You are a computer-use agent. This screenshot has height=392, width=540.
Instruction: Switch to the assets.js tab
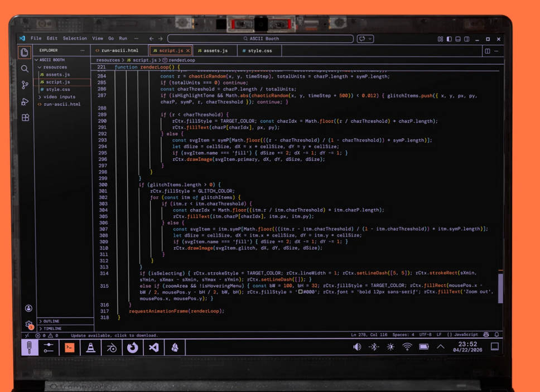(215, 51)
